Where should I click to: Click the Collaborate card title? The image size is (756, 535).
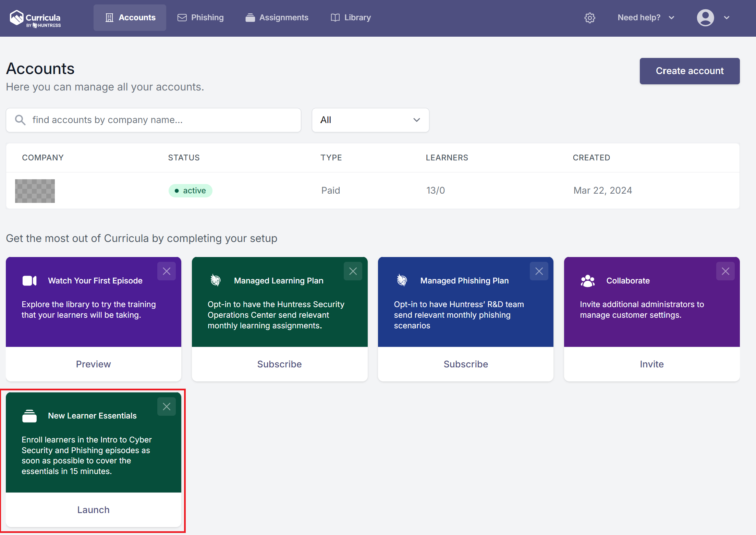tap(628, 281)
